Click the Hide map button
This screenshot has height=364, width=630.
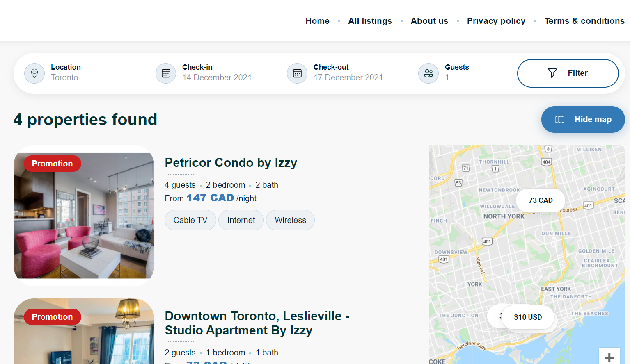[583, 119]
